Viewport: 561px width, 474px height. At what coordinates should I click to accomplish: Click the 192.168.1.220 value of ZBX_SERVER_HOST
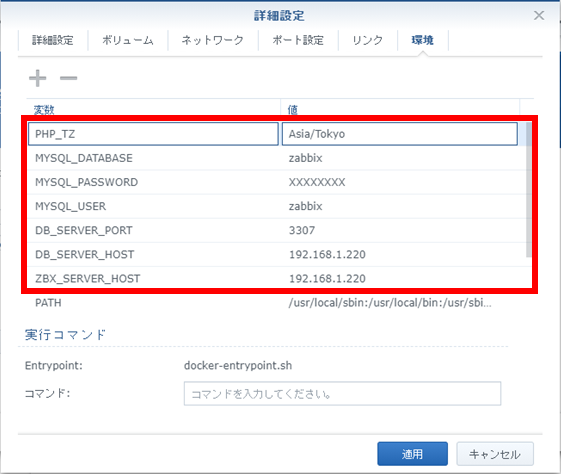tap(327, 278)
